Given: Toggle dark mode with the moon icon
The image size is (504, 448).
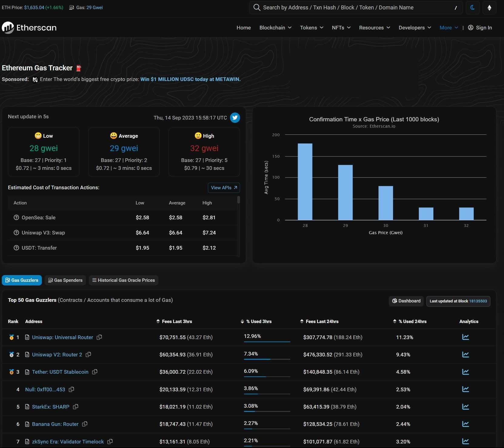Looking at the screenshot, I should 473,8.
